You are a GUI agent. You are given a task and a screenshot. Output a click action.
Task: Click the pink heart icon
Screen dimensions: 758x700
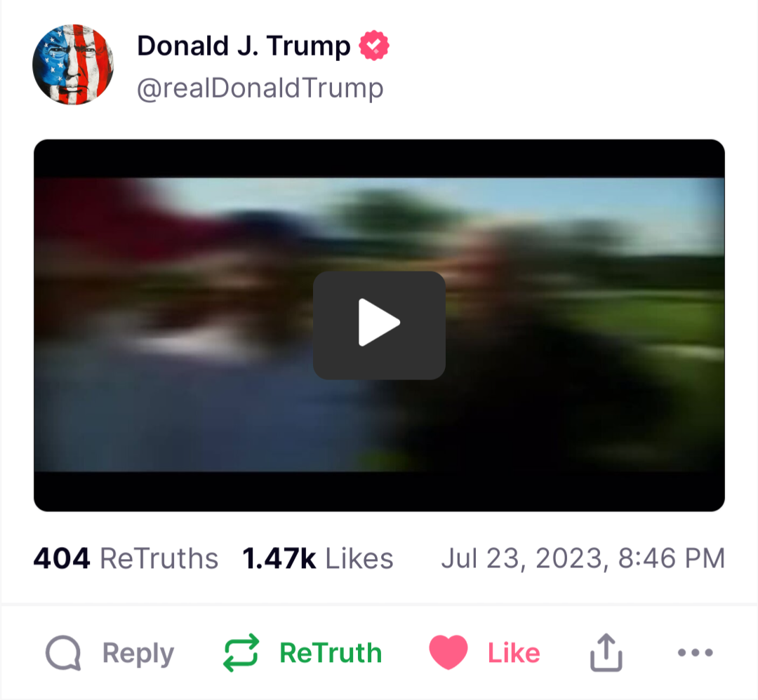448,652
